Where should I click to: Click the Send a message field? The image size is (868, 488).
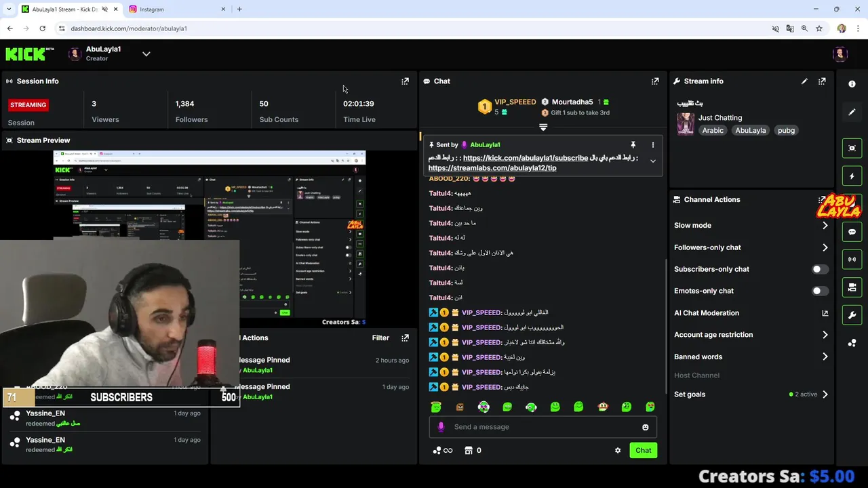pyautogui.click(x=542, y=427)
